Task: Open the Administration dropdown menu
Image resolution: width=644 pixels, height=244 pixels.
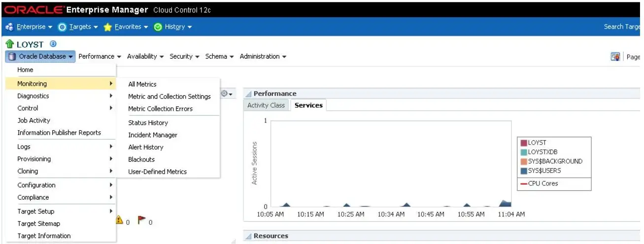Action: 263,57
